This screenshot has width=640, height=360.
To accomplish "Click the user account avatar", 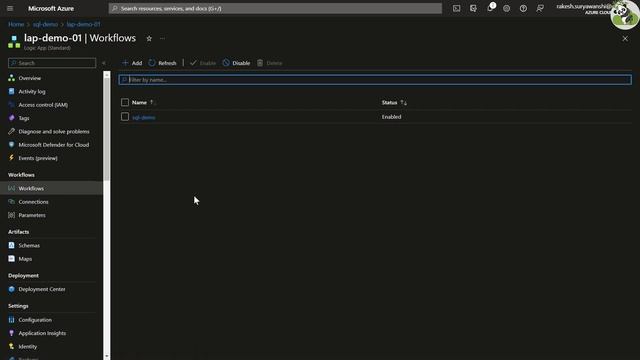I will click(x=624, y=15).
